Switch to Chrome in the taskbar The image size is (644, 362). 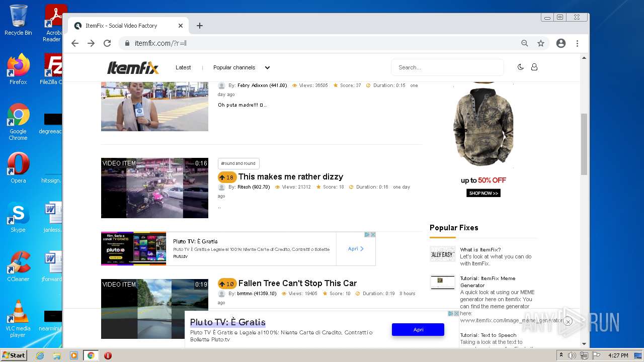pos(91,355)
